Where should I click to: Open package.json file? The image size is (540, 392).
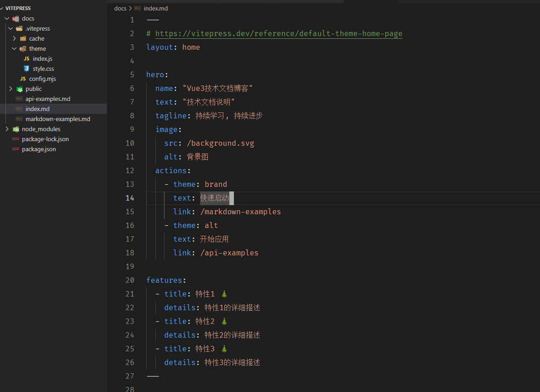tap(39, 149)
